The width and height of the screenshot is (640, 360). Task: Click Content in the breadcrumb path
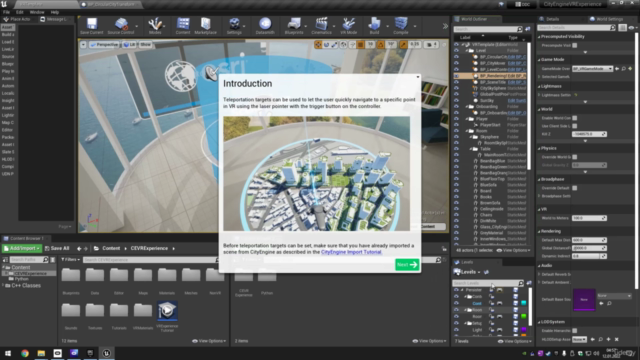point(111,248)
